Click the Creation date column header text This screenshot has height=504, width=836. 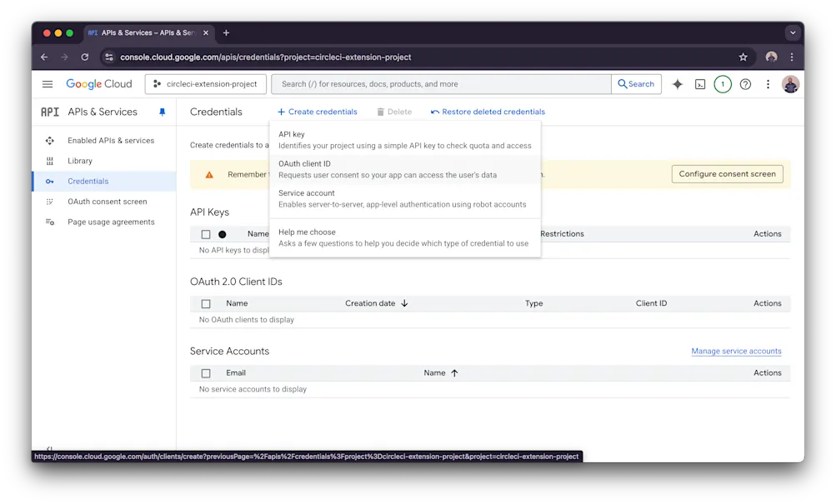pos(370,303)
